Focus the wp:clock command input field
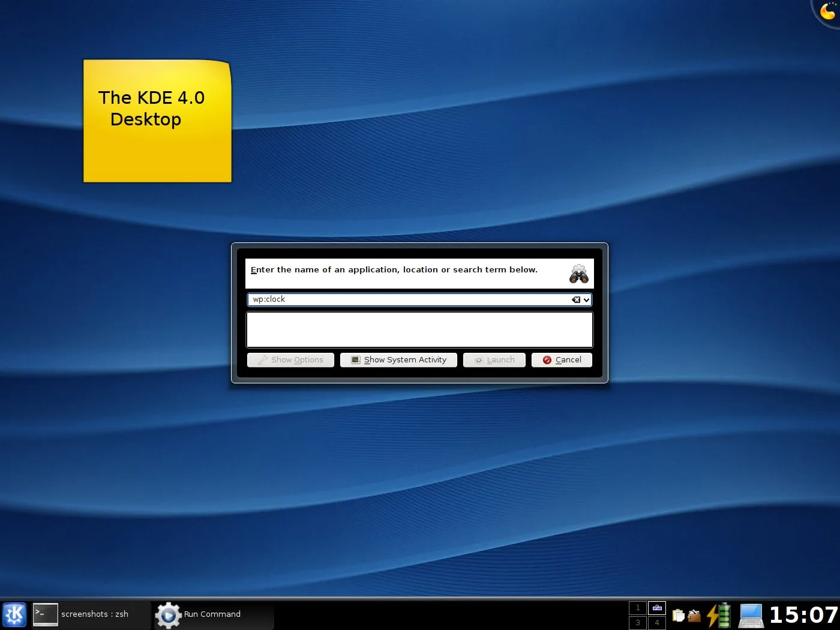 tap(408, 299)
